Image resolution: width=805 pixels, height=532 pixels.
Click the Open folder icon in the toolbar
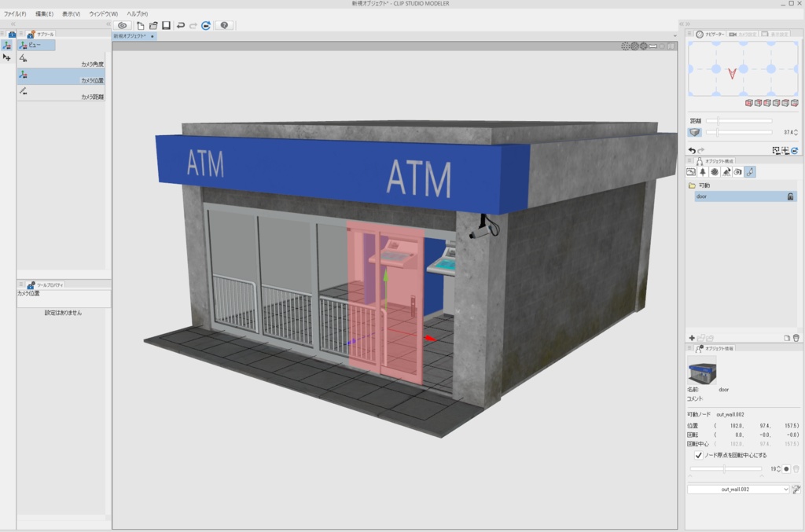154,25
